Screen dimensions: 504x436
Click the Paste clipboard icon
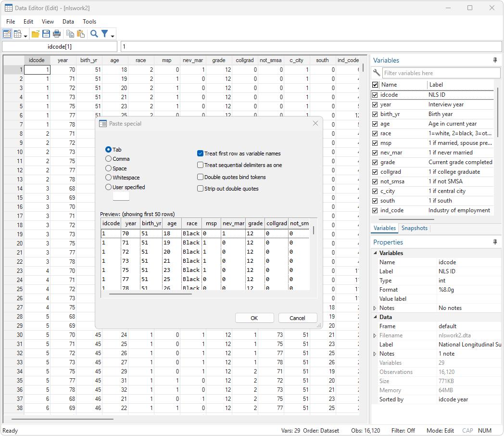coord(81,33)
